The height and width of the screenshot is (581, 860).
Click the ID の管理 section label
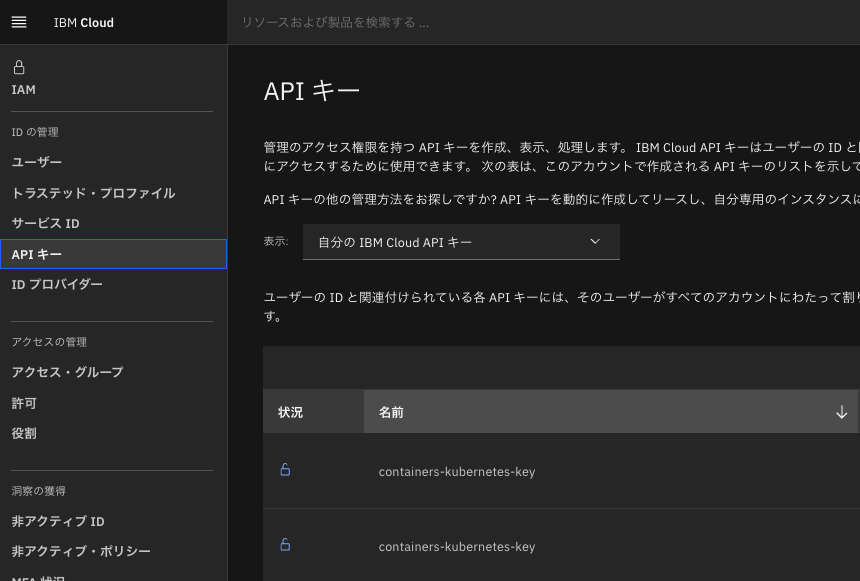[35, 132]
